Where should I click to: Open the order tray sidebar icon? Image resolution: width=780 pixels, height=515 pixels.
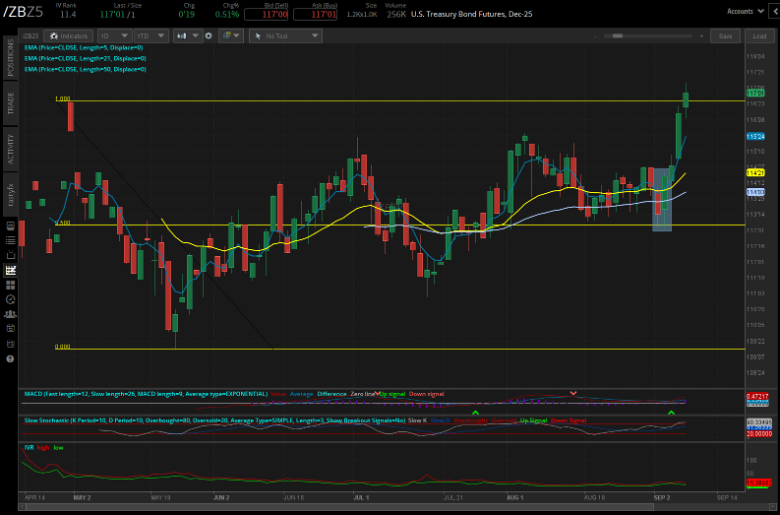click(10, 255)
